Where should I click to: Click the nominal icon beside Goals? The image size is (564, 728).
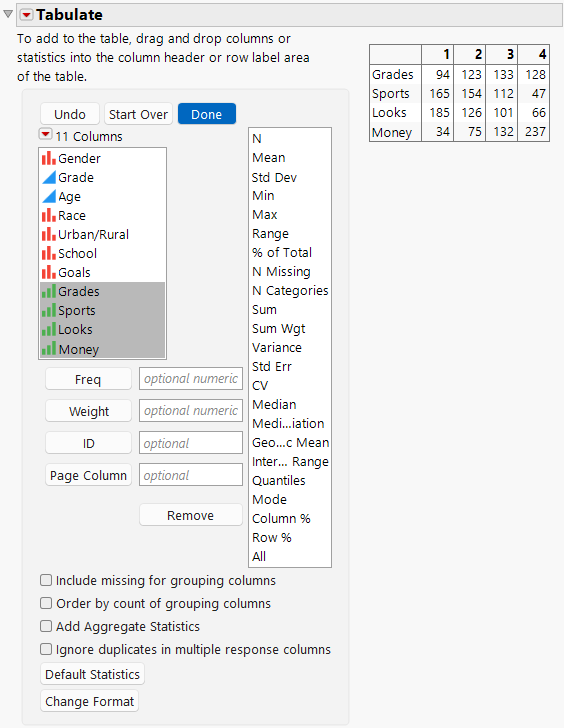coord(48,273)
